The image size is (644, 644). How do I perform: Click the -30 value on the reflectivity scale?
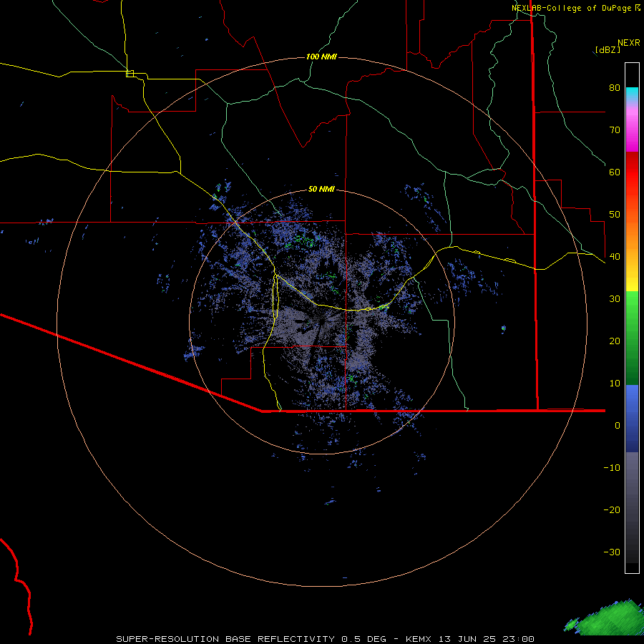612,552
